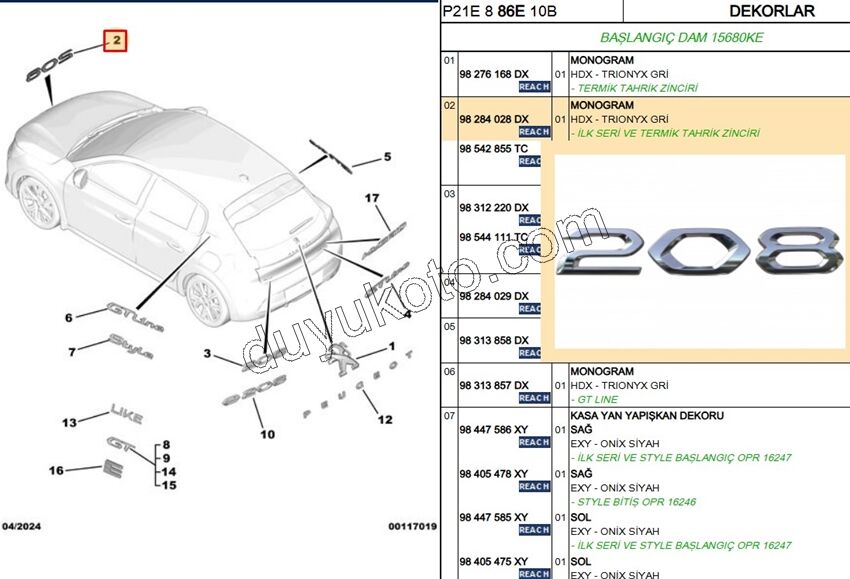Click the REACH badge under 98 276 168 DX
This screenshot has height=579, width=850.
point(535,87)
